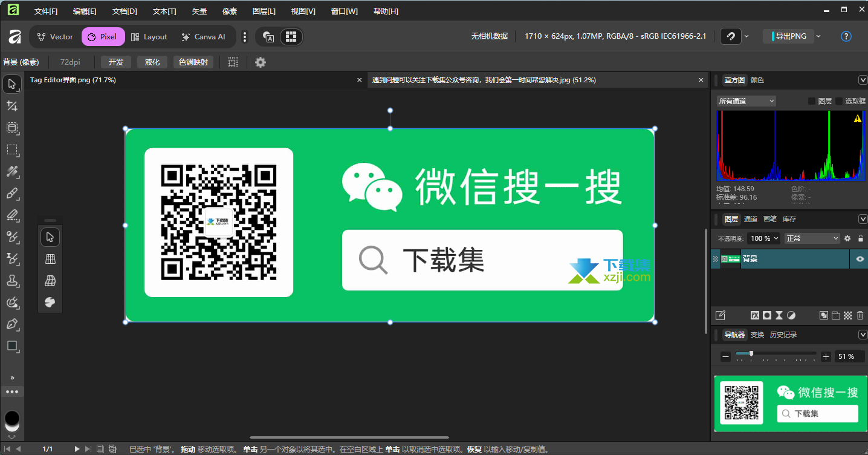
Task: Open help with the question mark icon
Action: click(x=846, y=36)
